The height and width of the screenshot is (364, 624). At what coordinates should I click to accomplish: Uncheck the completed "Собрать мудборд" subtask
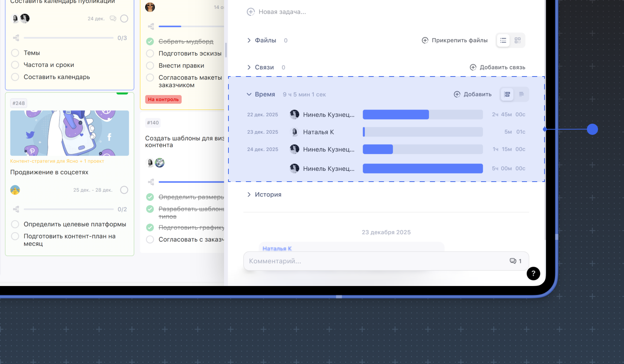coord(150,42)
